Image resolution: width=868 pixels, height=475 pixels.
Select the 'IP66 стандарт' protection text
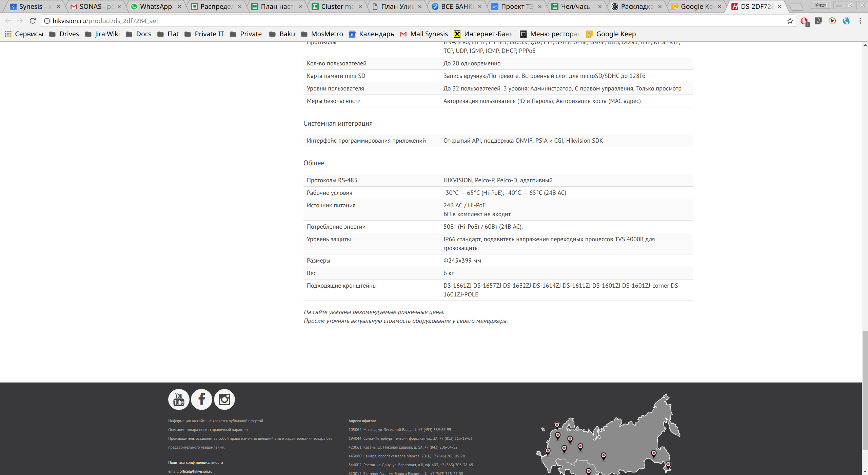(462, 239)
